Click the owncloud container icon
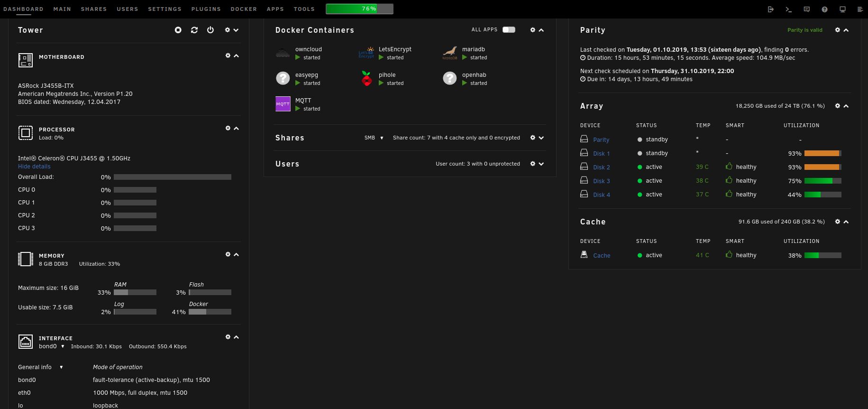 click(x=283, y=53)
